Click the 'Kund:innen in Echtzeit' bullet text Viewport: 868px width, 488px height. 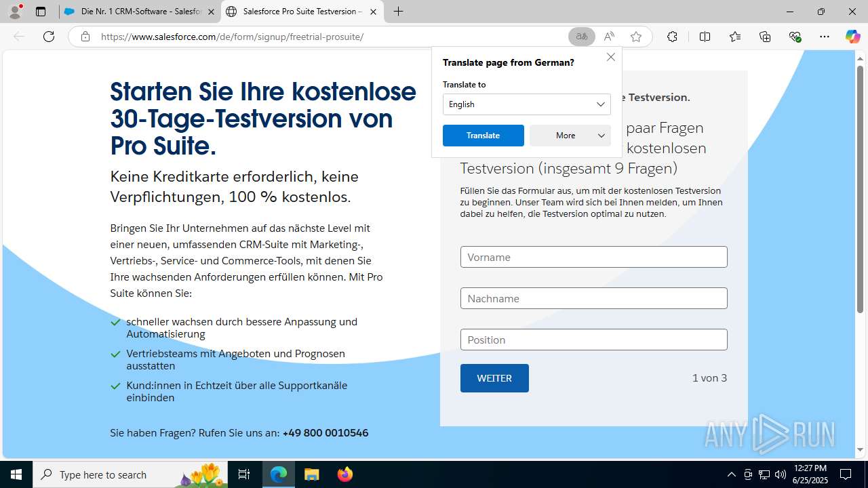coord(237,392)
